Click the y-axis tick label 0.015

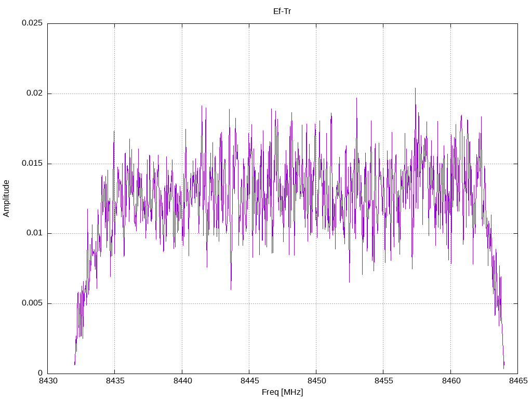[32, 163]
